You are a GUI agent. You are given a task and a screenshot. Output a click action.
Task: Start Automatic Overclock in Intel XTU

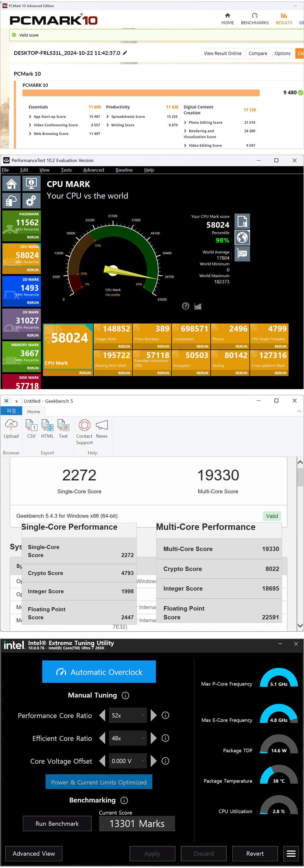99,672
